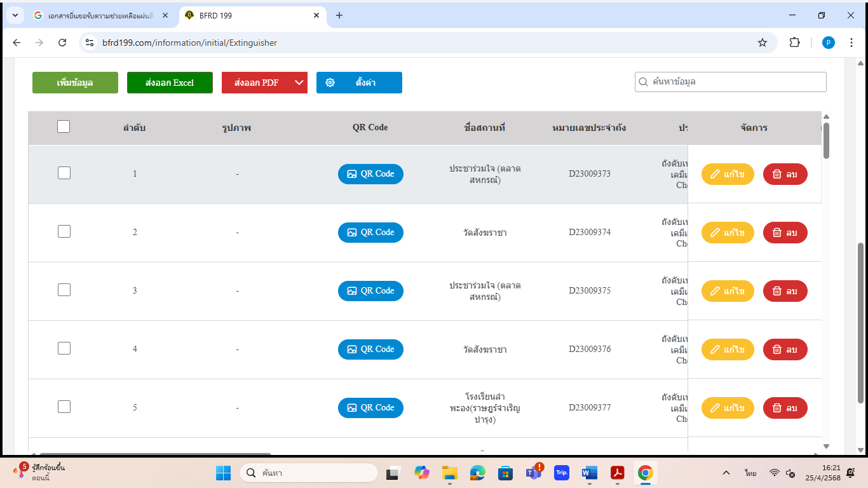Click the QR Code column header
This screenshot has height=488, width=868.
click(x=370, y=128)
